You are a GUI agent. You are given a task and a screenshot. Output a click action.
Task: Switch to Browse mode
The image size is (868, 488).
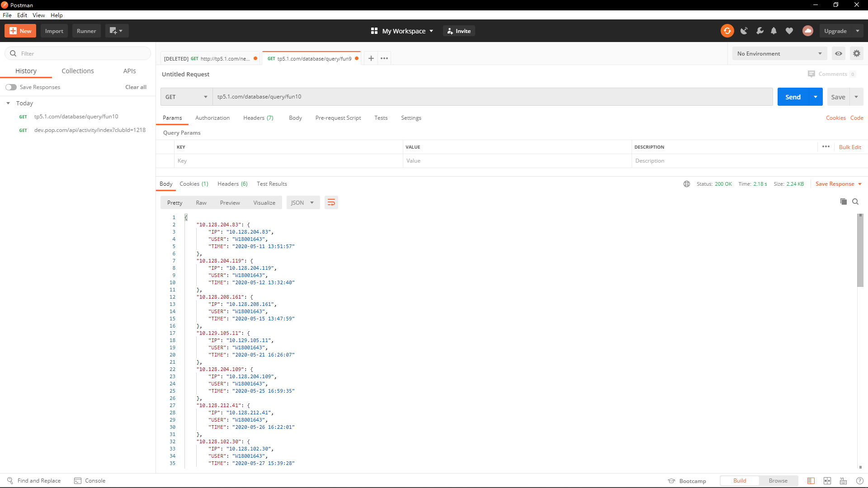778,481
